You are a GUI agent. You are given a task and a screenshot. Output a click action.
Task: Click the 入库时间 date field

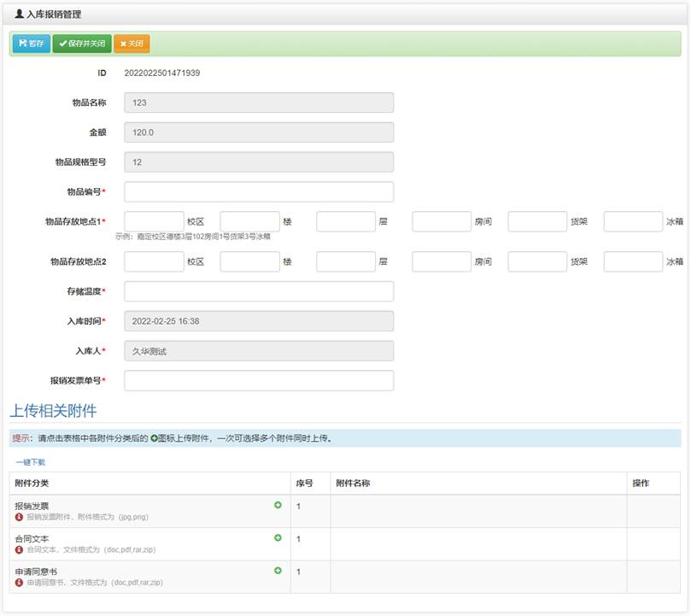tap(259, 321)
